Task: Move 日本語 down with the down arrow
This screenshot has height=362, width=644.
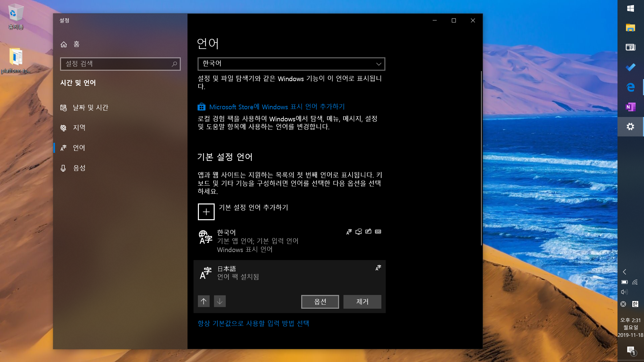Action: tap(220, 301)
